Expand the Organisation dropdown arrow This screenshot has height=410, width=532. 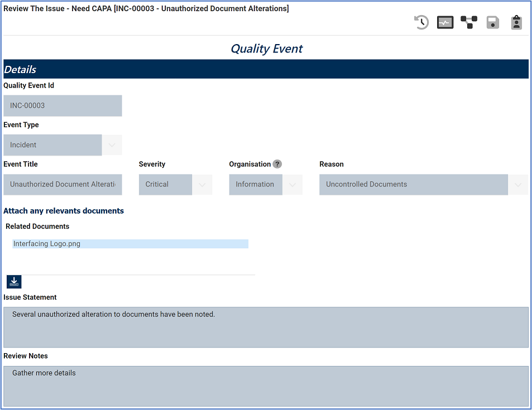click(293, 185)
